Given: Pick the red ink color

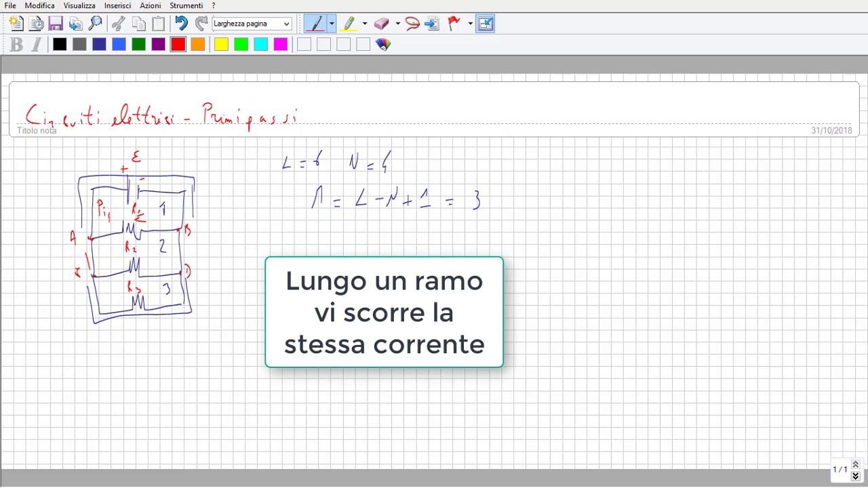Looking at the screenshot, I should pos(178,45).
